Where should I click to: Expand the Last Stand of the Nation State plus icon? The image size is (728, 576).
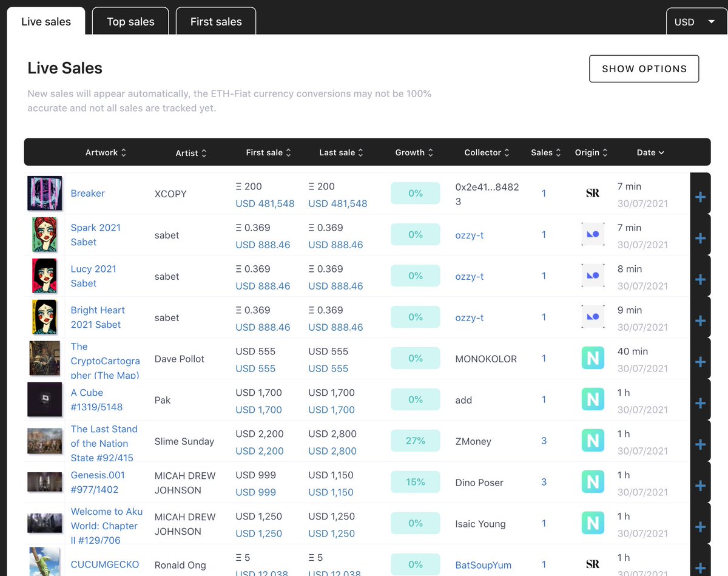point(700,445)
